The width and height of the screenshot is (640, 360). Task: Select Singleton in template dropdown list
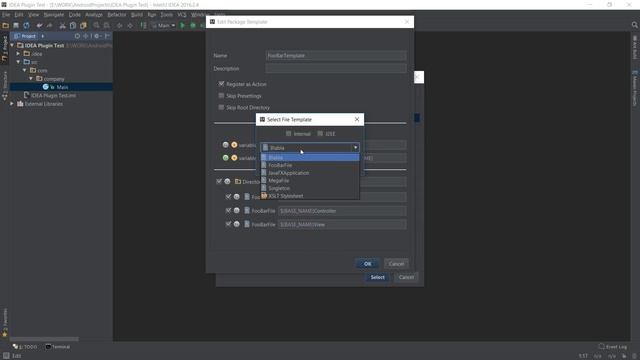(x=310, y=188)
